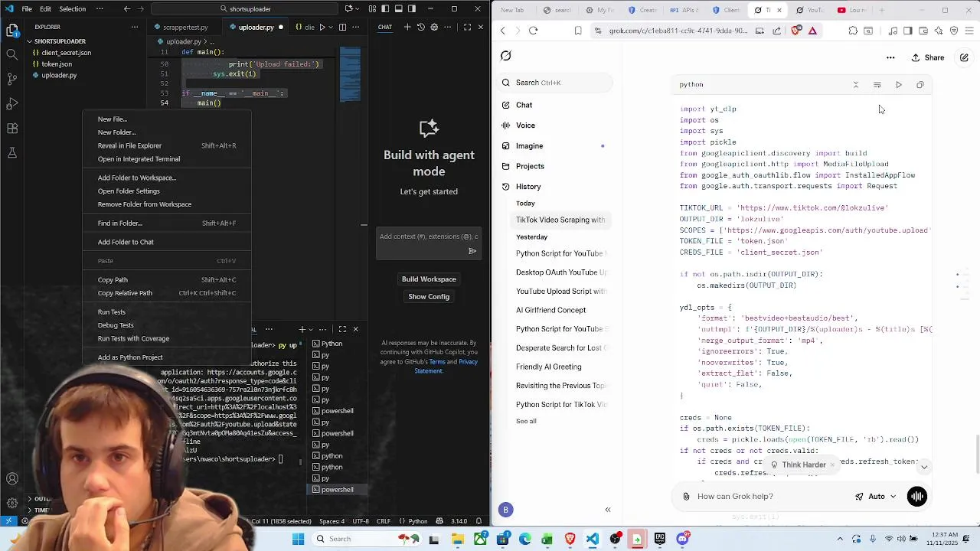The height and width of the screenshot is (551, 980).
Task: Start new Grok chat with compose icon
Action: point(964,57)
